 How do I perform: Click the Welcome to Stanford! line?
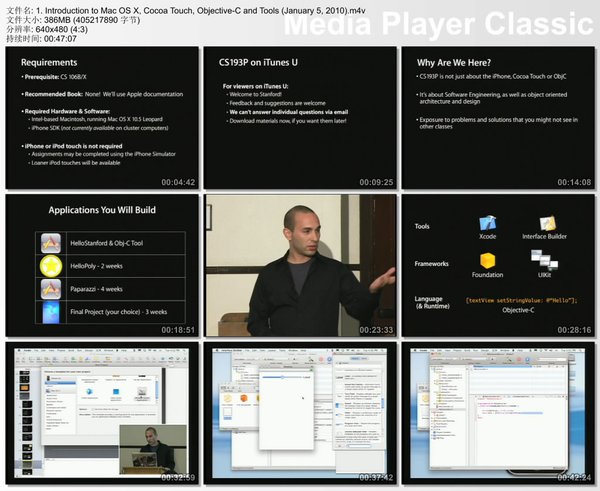coord(254,94)
